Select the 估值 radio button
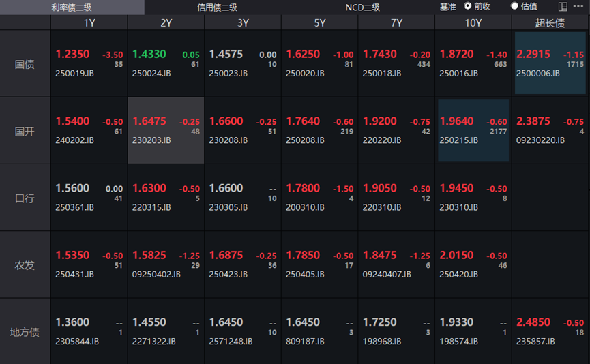 [x=515, y=6]
